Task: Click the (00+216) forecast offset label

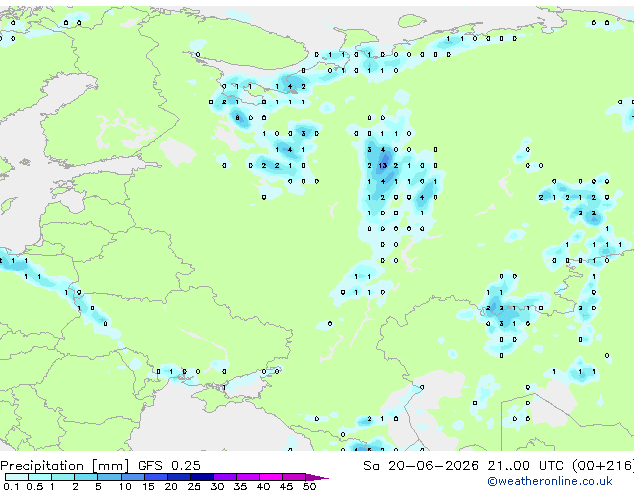Action: pos(603,466)
